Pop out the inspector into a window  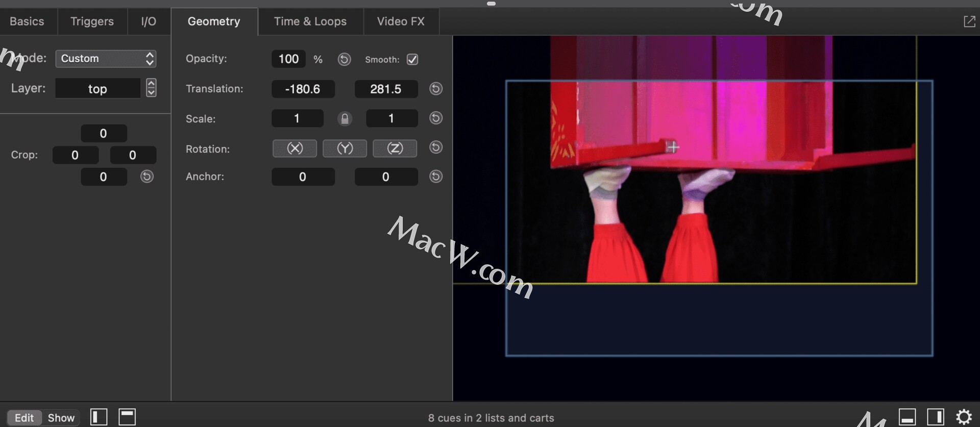[969, 21]
